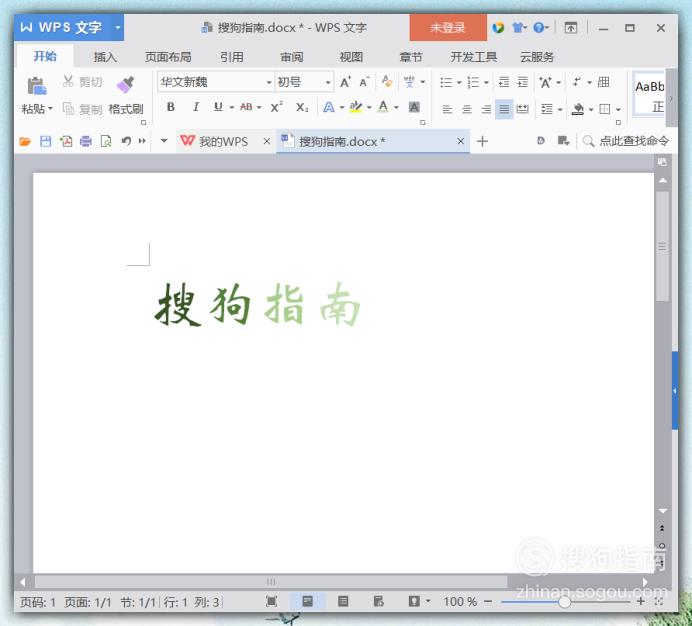
Task: Click the borders icon
Action: pyautogui.click(x=605, y=109)
